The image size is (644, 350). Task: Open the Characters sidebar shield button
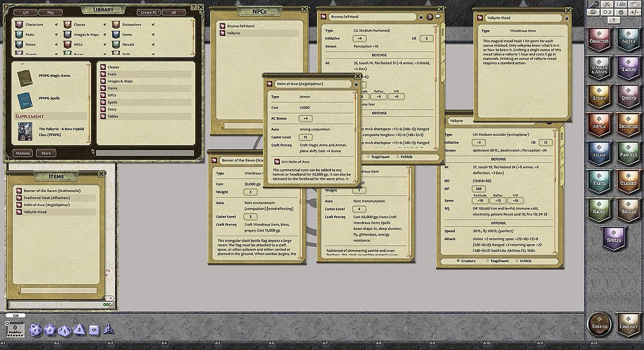599,41
